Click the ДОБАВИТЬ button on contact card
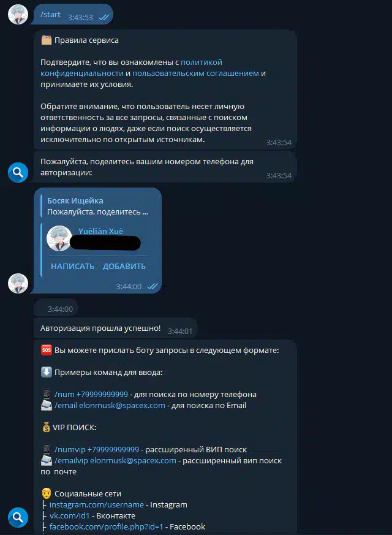Screen dimensions: 392x535 124,266
